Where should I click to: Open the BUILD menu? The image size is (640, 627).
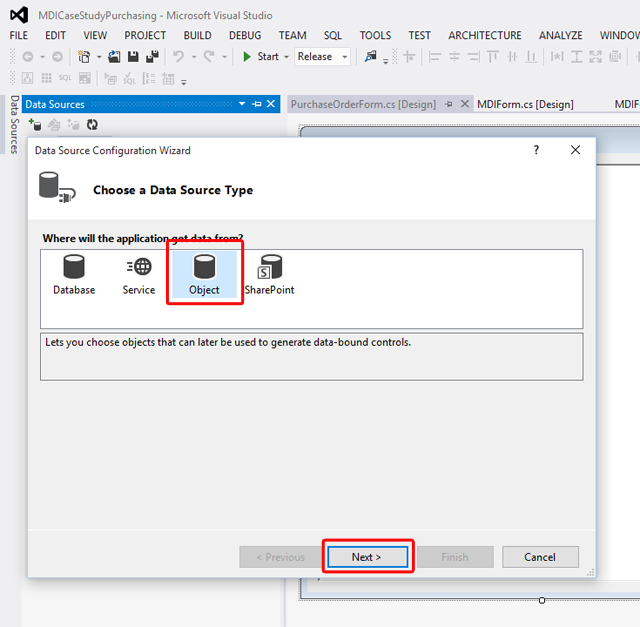198,36
